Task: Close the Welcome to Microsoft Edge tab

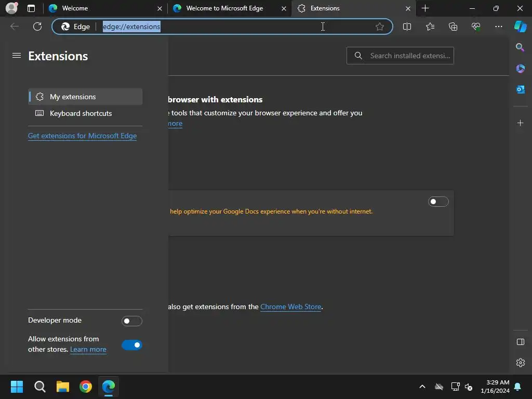Action: click(284, 8)
